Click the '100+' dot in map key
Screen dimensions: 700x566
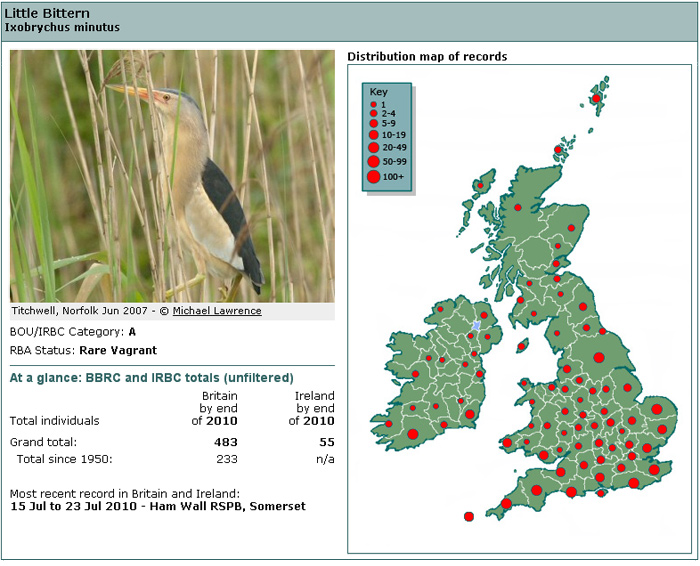tap(374, 177)
